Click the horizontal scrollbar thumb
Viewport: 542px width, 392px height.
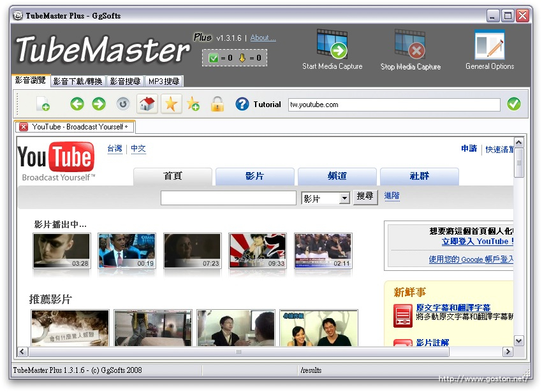[x=239, y=352]
